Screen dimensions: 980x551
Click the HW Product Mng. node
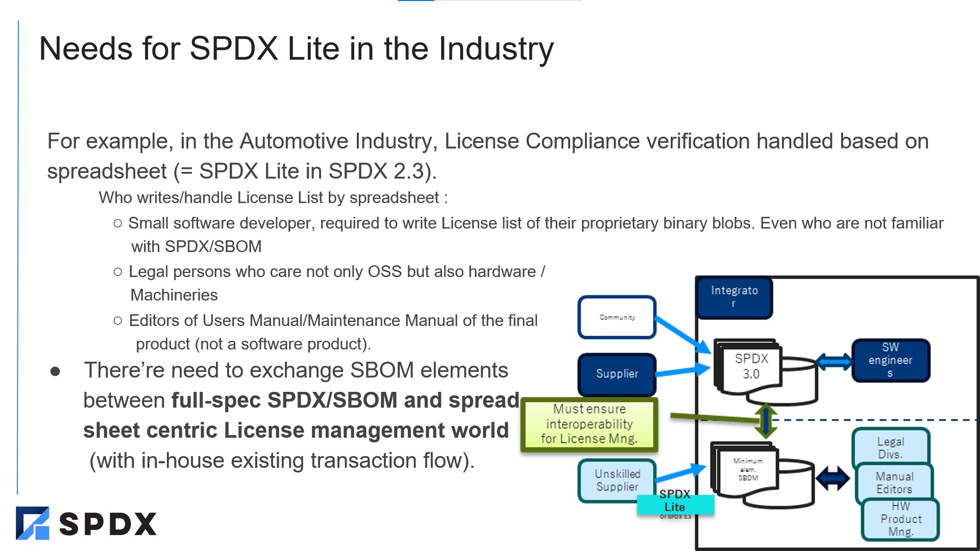[900, 519]
